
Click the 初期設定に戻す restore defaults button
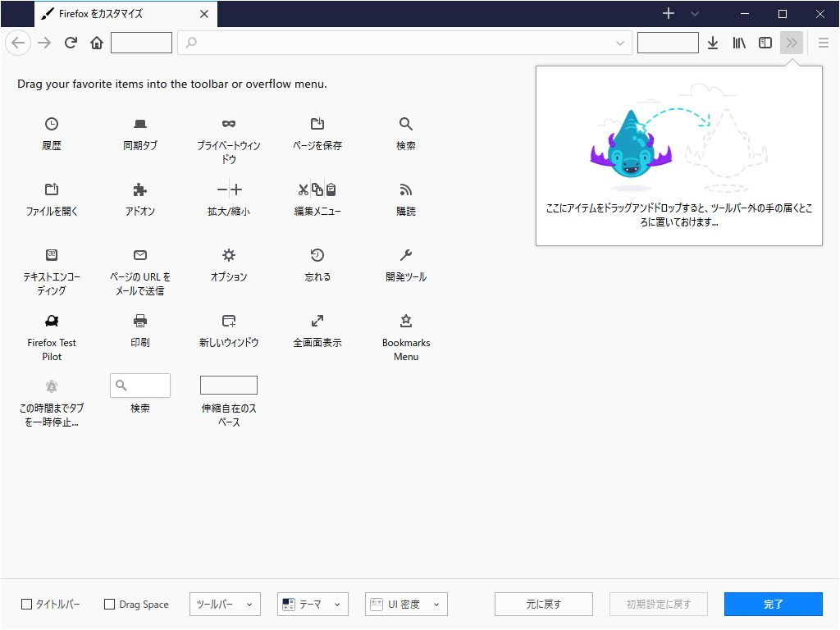pyautogui.click(x=659, y=605)
